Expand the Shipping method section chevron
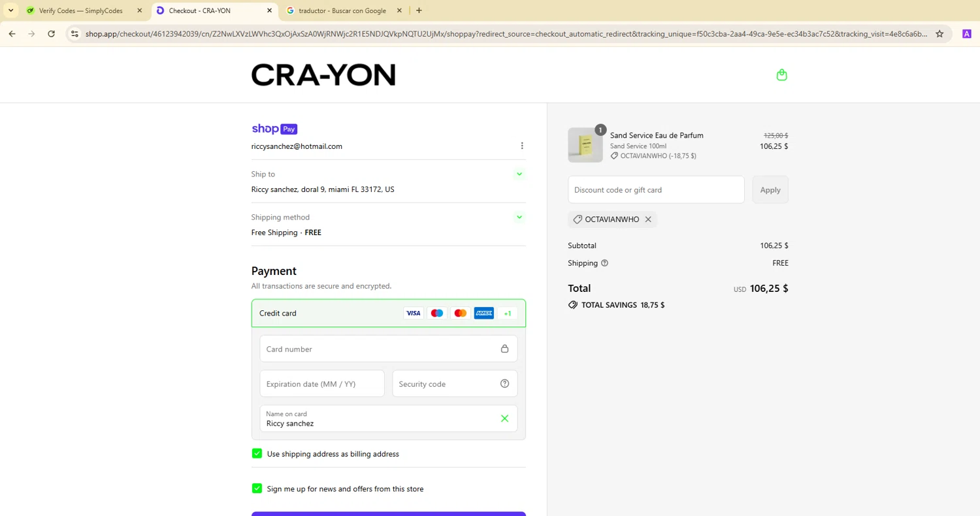The width and height of the screenshot is (980, 516). click(x=519, y=217)
